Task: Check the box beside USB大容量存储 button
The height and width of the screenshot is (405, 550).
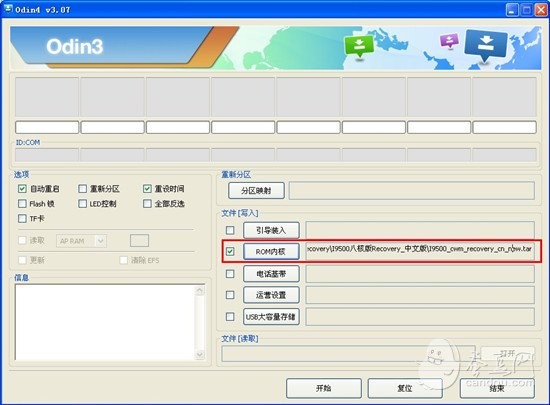Action: click(230, 317)
